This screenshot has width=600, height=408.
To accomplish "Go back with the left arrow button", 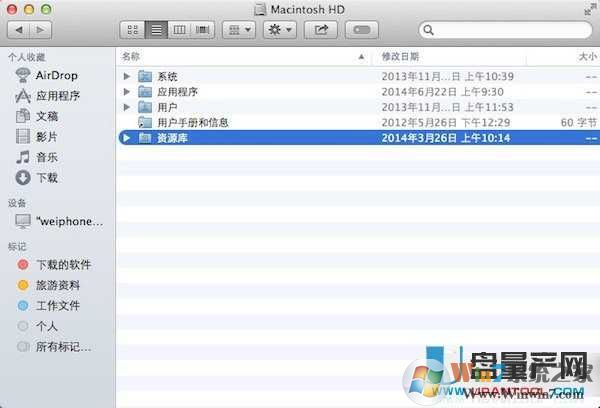I will point(18,30).
